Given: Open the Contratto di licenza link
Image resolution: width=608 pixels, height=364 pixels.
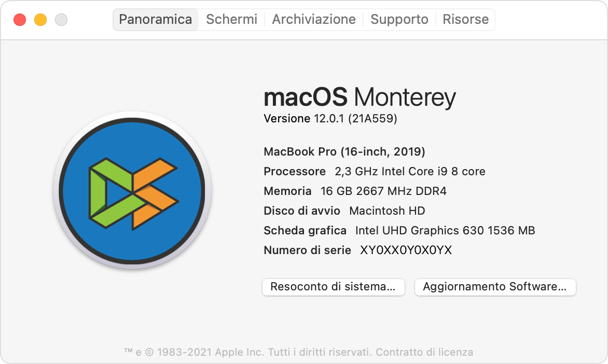Looking at the screenshot, I should [x=424, y=353].
